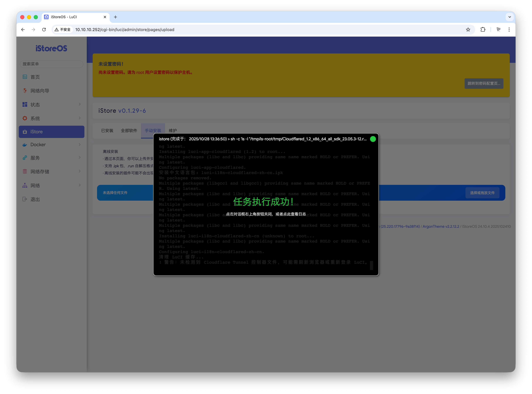The image size is (532, 394).
Task: Click the gear icon beside 系统
Action: pos(25,118)
